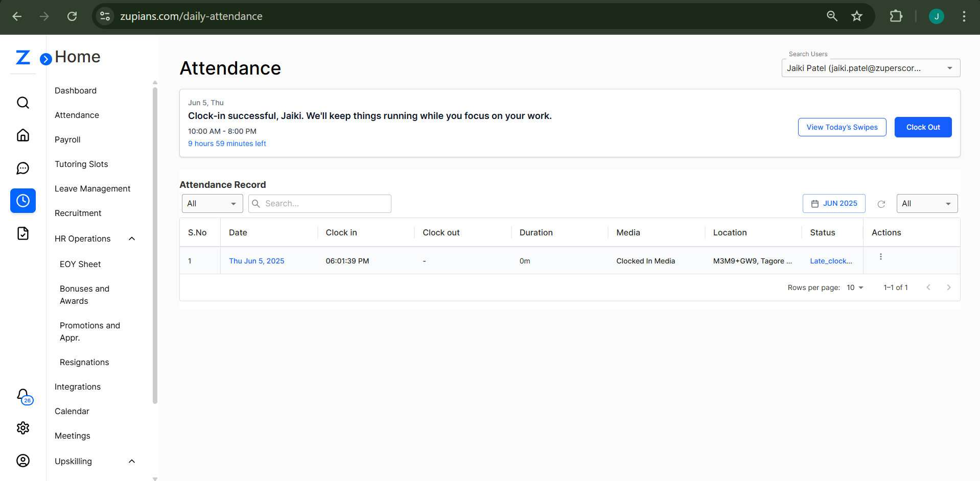
Task: Click the account icon at sidebar bottom
Action: point(23,461)
